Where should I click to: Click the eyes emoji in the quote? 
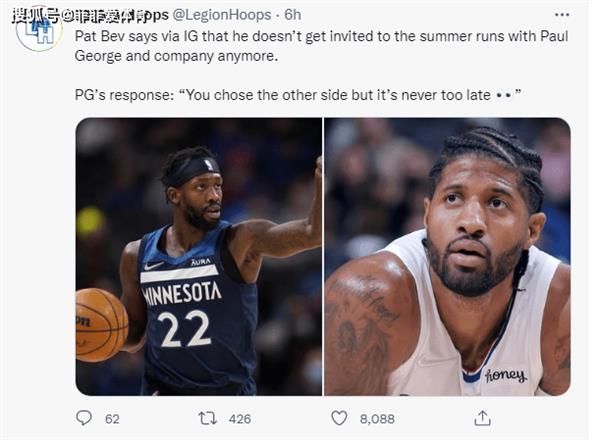(x=504, y=95)
